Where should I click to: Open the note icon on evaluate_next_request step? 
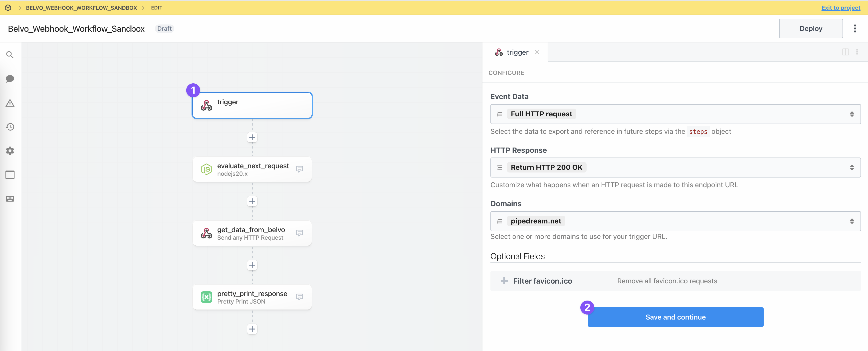[x=299, y=169]
